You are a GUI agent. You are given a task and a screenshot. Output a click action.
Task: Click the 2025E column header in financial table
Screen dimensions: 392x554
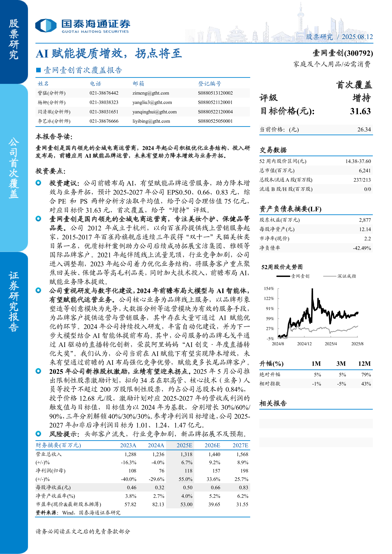184,445
